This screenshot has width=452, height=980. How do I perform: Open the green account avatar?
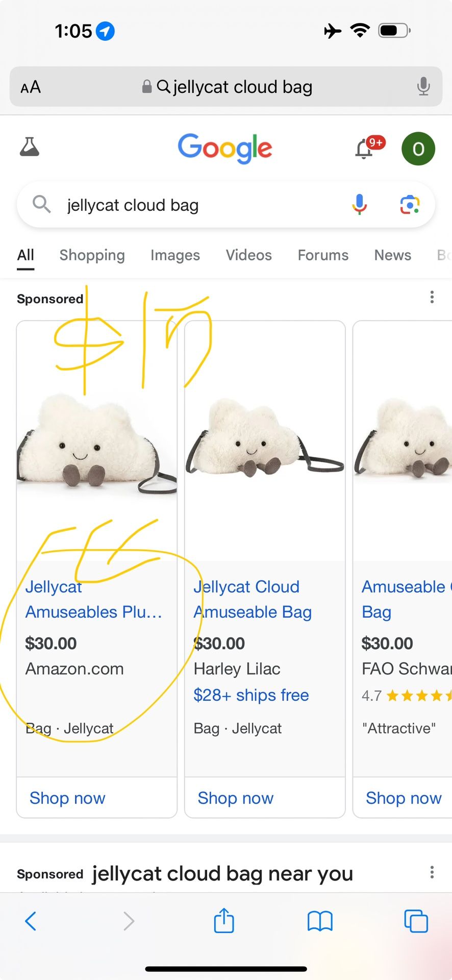418,149
